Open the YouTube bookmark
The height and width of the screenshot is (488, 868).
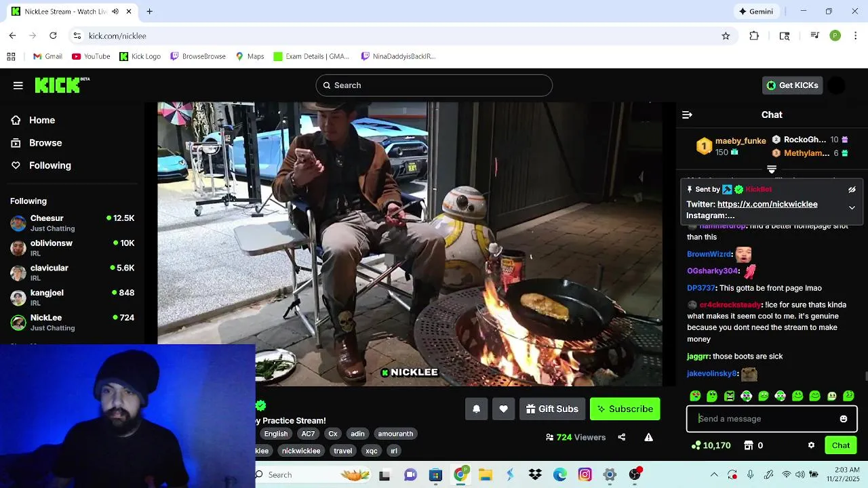(91, 56)
